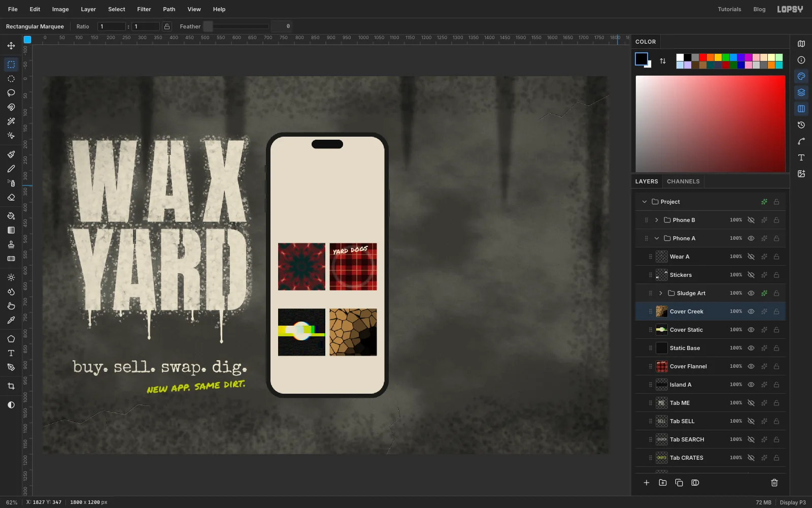
Task: Show the Wear A layer
Action: pos(751,257)
